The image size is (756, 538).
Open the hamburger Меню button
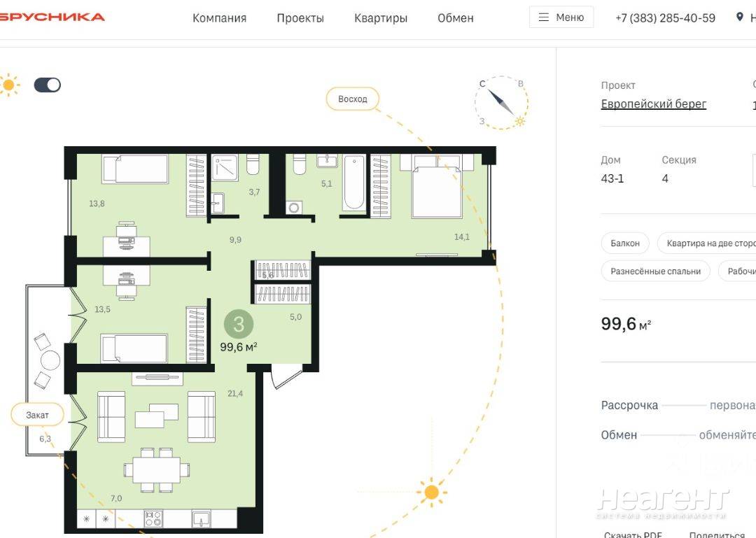coord(561,17)
